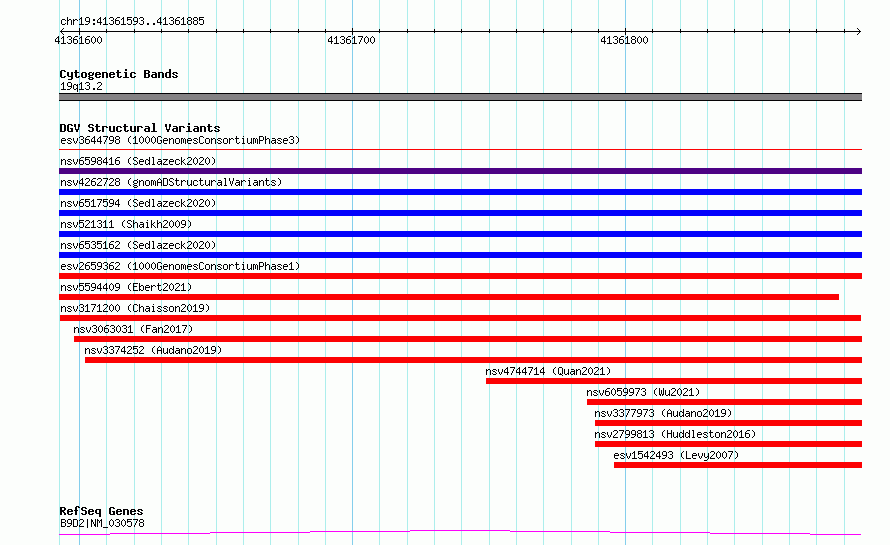Open the nsv521311 (Shaikh2009) label
890x545 pixels.
(x=126, y=224)
